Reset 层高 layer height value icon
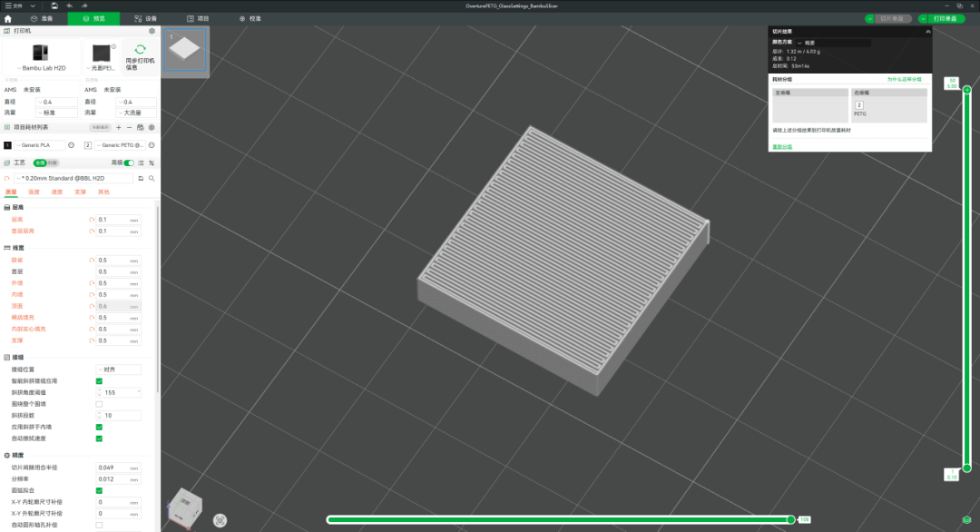980x532 pixels. click(x=92, y=220)
